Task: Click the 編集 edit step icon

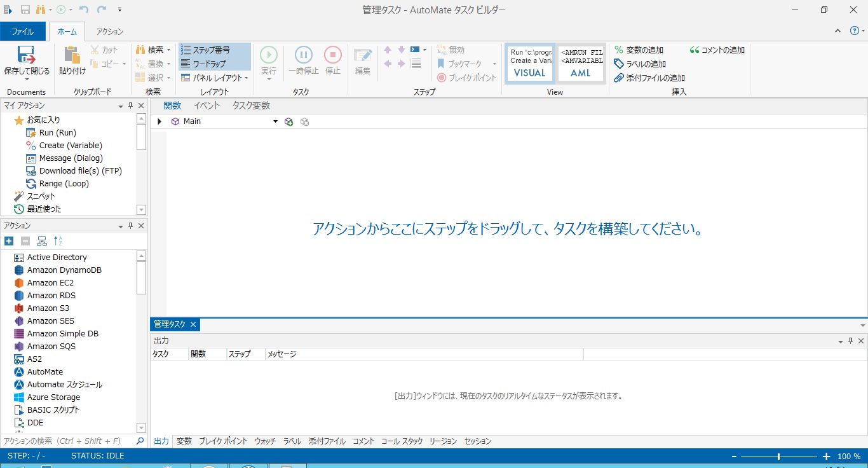Action: [363, 55]
